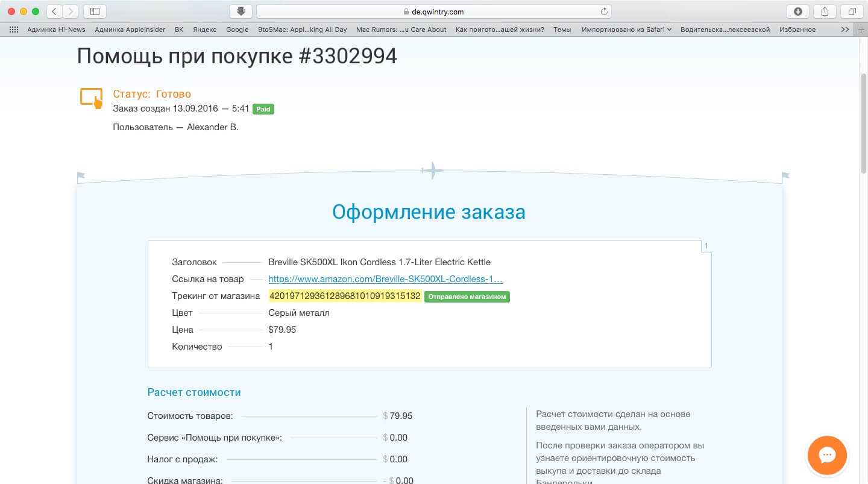Open the Водительска...лексеевской bookmark
The image size is (868, 484).
pos(725,30)
